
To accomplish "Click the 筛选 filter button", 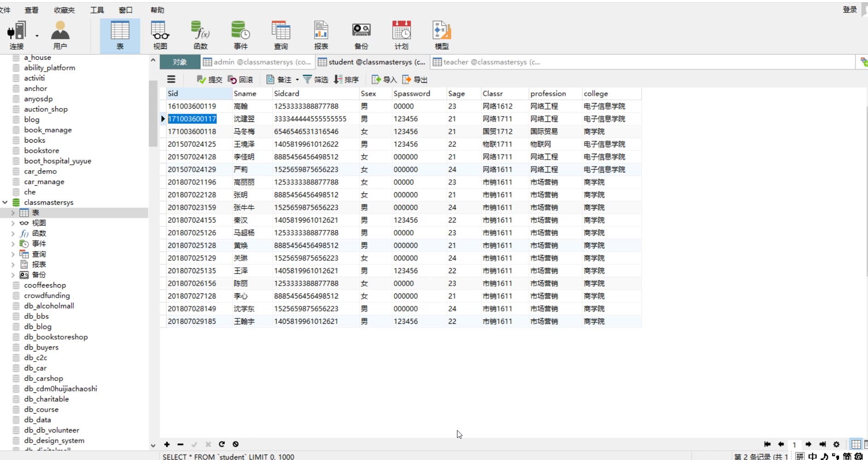I will click(315, 80).
